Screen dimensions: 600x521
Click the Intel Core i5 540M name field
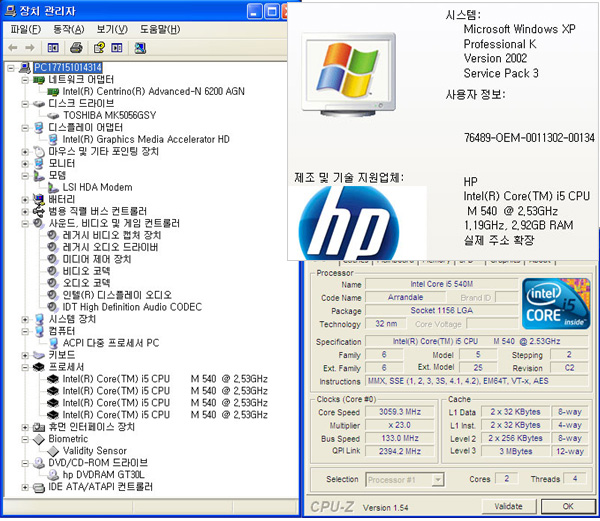[442, 284]
